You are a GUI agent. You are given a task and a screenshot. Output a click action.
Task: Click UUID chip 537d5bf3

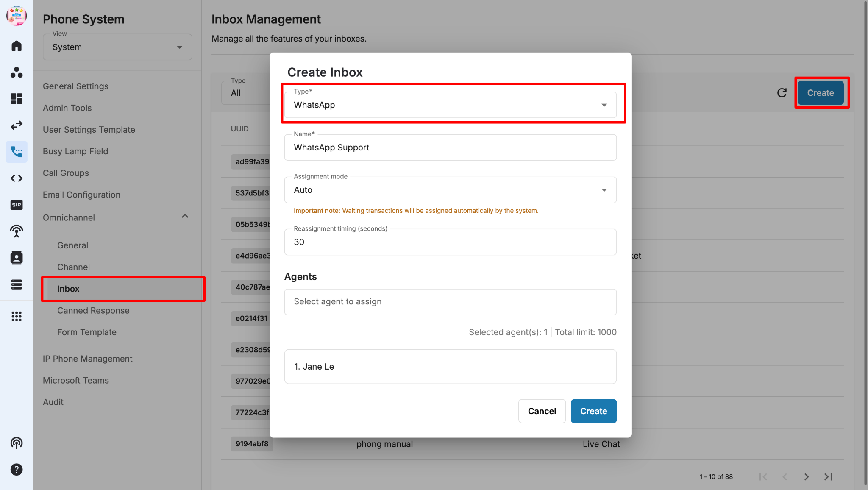(250, 193)
